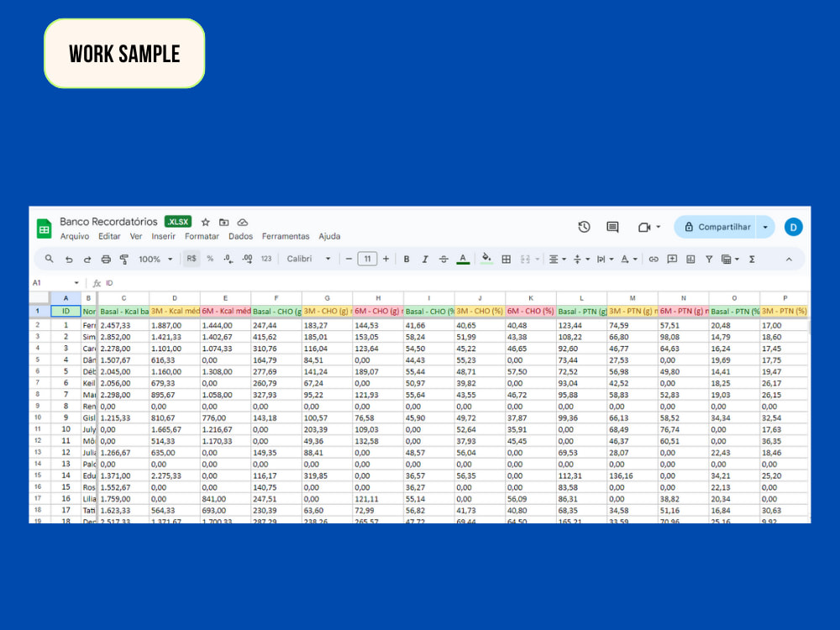Click the .XLSX file badge

click(178, 222)
